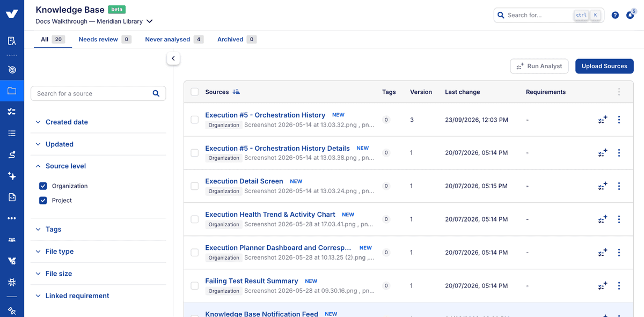Open the Failing Test Result Summary source

[x=252, y=281]
